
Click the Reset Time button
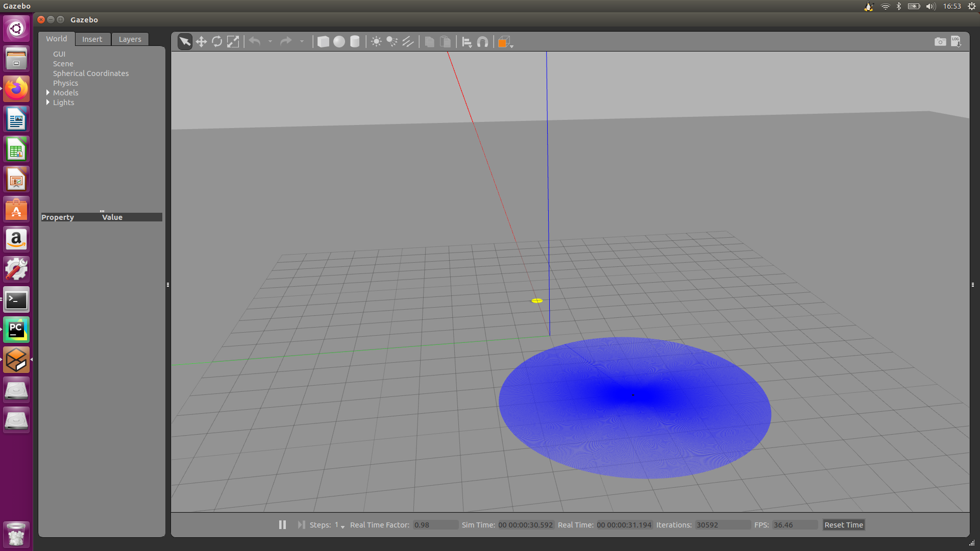843,525
